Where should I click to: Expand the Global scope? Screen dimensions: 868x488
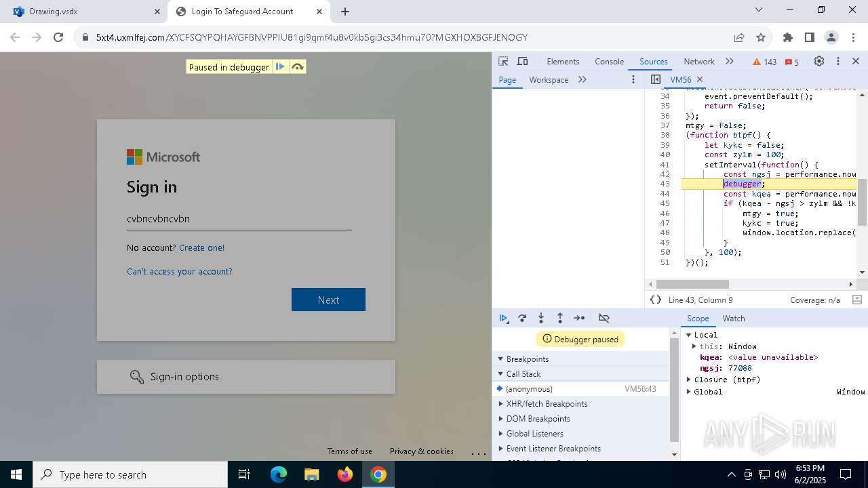click(688, 392)
